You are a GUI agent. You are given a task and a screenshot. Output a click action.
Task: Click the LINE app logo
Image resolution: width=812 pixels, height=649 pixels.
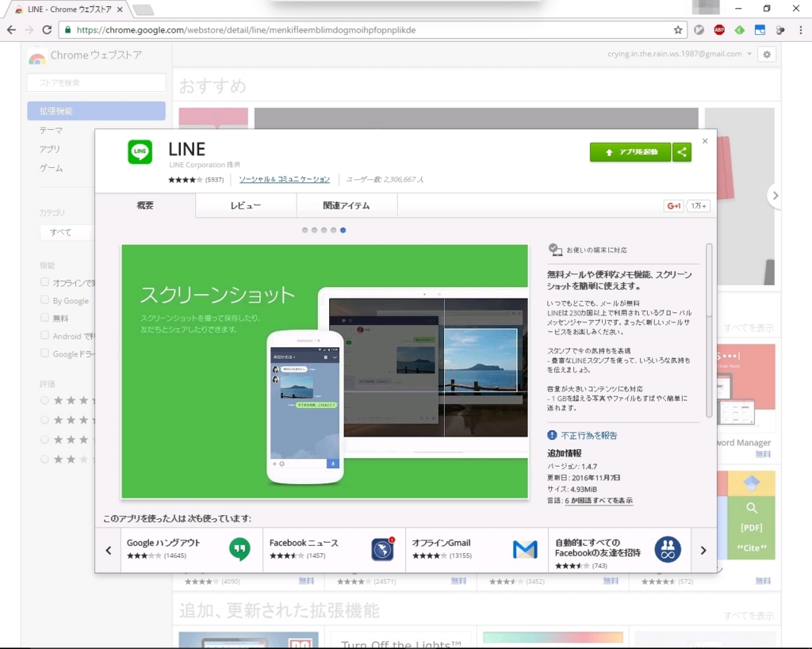click(x=140, y=151)
